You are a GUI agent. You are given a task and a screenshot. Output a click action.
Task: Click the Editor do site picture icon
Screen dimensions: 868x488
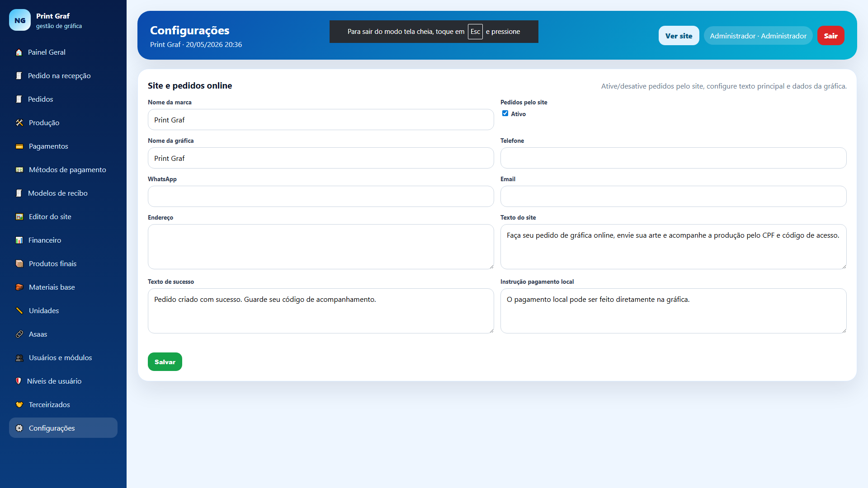point(19,217)
